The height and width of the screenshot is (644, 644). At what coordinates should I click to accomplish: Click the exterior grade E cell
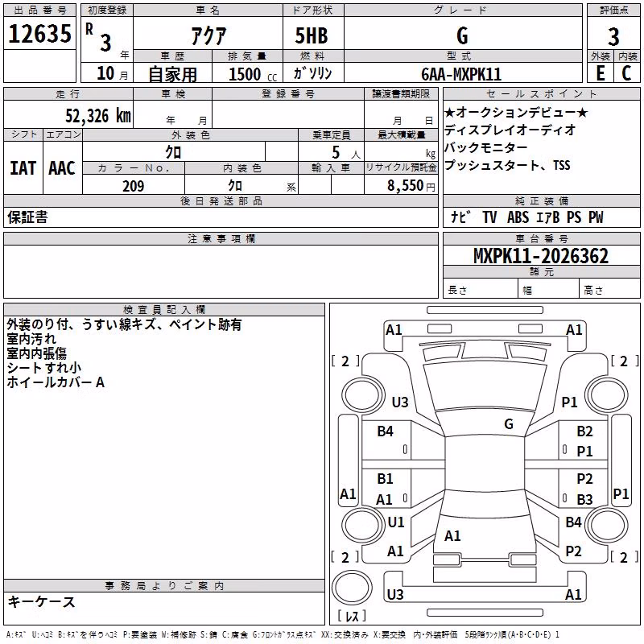(x=600, y=73)
